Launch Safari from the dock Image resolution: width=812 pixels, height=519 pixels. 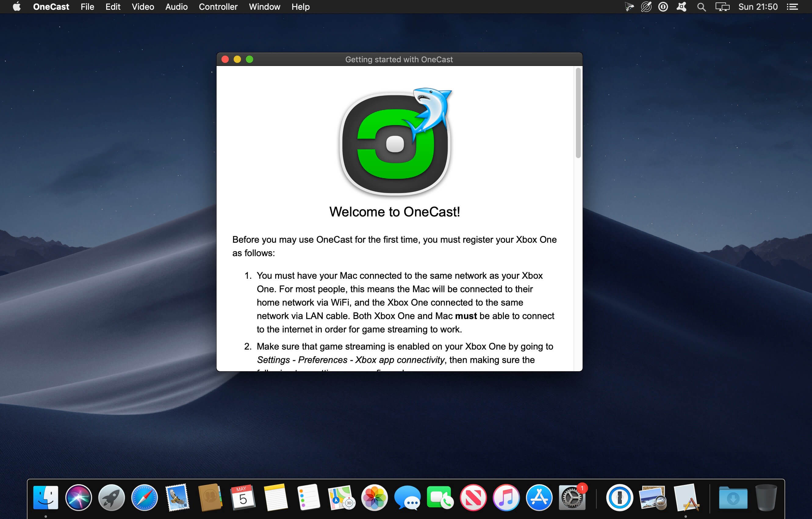click(144, 497)
